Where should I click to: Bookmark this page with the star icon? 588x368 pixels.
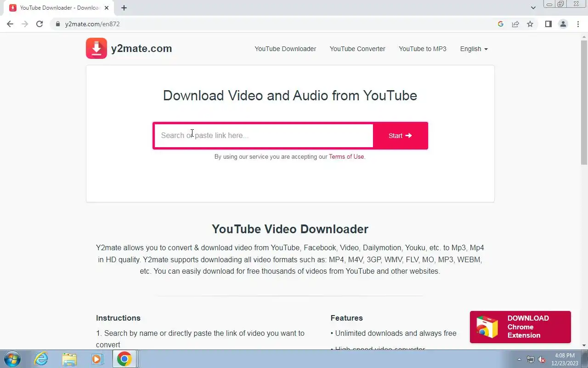click(x=530, y=24)
